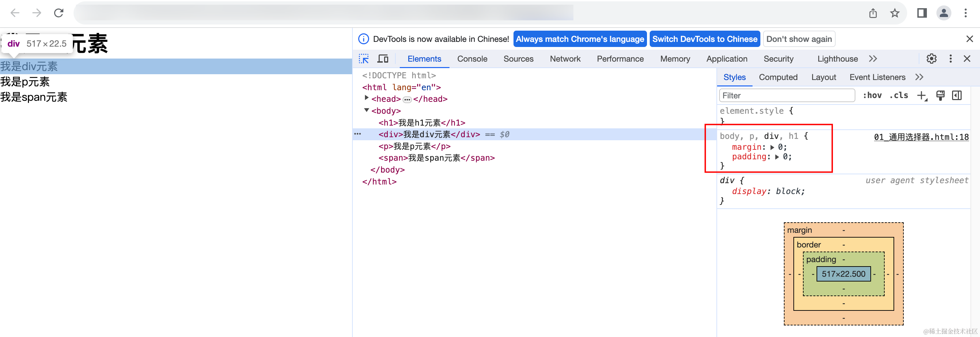The image size is (980, 337).
Task: Select h1 我是h1元素 DOM node
Action: pos(422,123)
